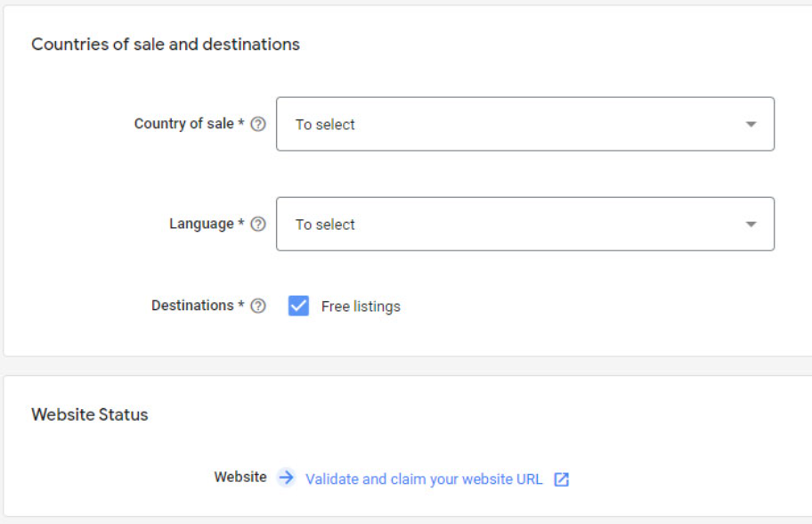The height and width of the screenshot is (524, 812).
Task: Click the Language dropdown arrow
Action: pos(751,225)
